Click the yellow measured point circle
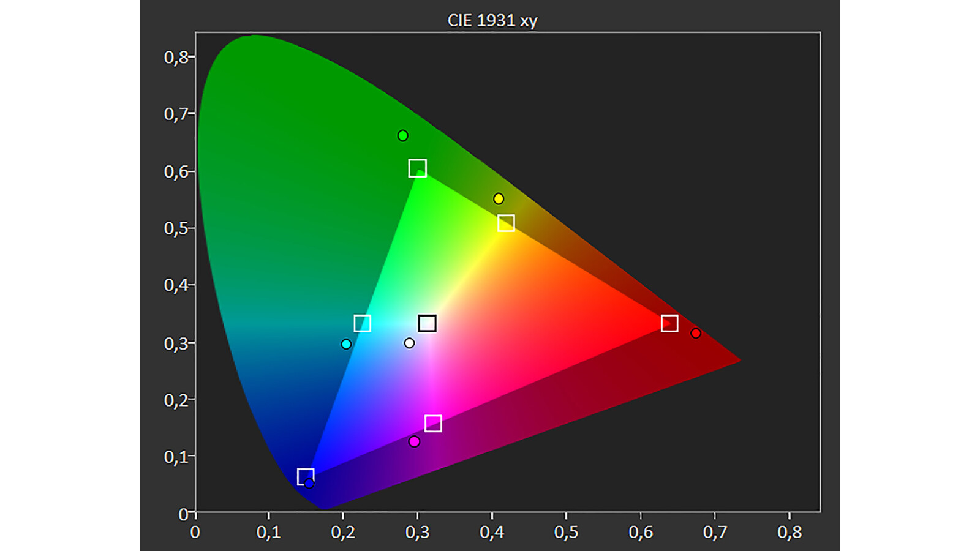980x551 pixels. pos(499,198)
